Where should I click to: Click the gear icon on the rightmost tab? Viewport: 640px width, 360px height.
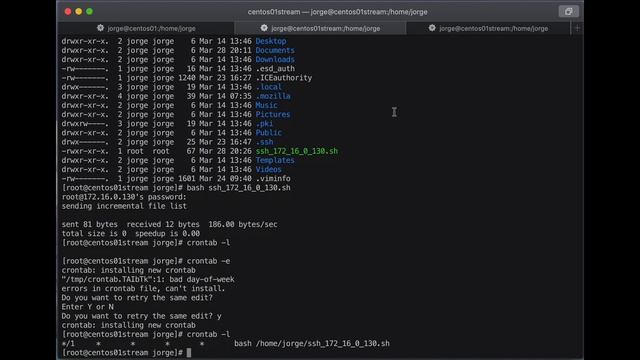pyautogui.click(x=432, y=28)
